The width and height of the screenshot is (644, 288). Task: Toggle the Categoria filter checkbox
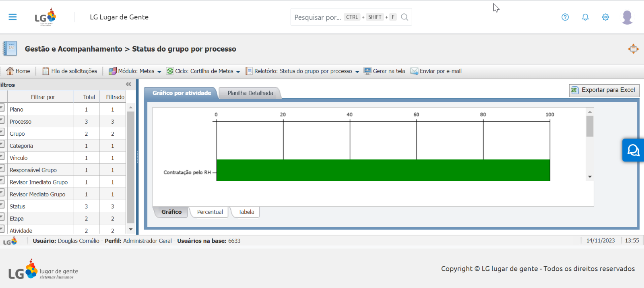point(2,144)
